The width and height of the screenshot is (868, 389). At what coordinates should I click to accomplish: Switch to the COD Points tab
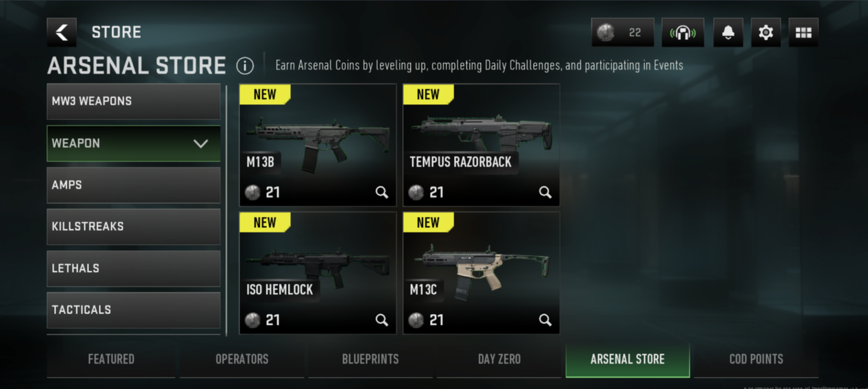(756, 360)
